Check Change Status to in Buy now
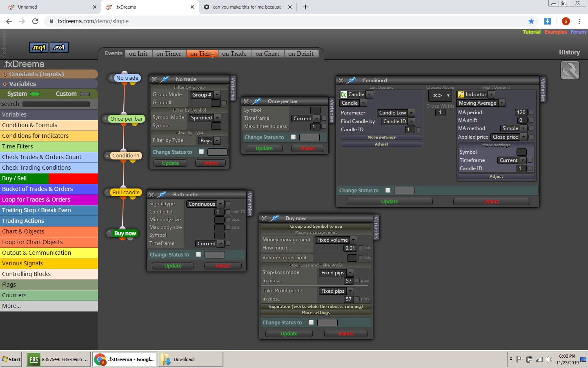Viewport: 588px width, 368px height. coord(311,322)
